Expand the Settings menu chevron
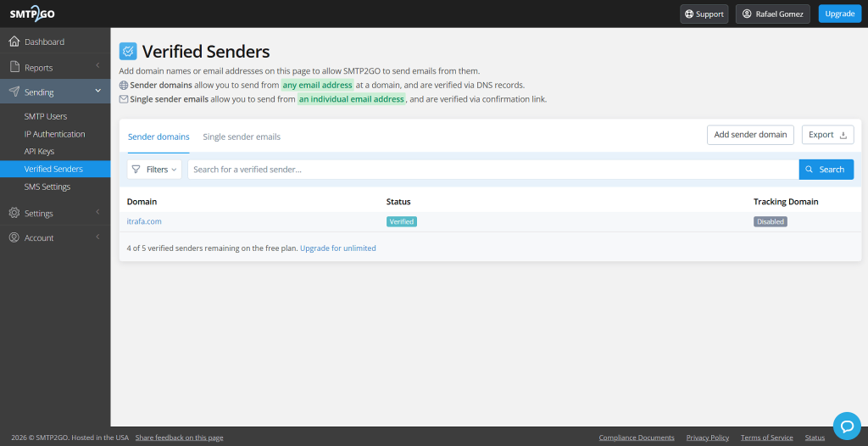Viewport: 868px width, 446px height. [x=97, y=212]
